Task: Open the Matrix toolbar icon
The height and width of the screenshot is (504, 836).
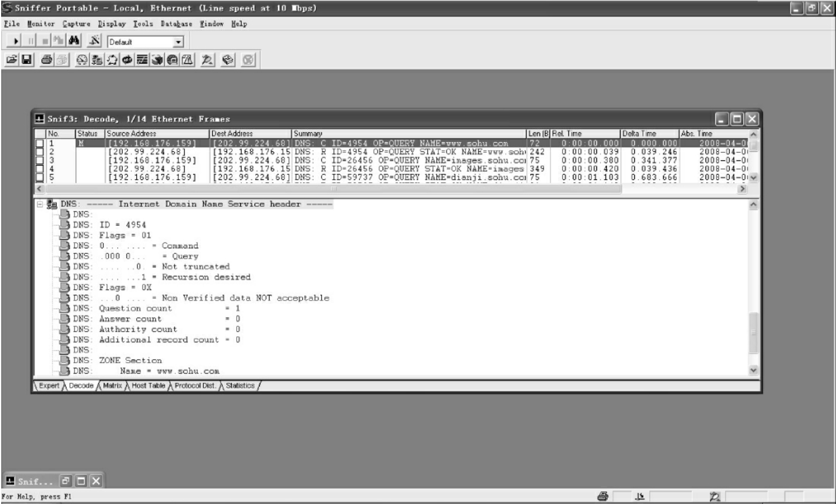Action: coord(112,60)
